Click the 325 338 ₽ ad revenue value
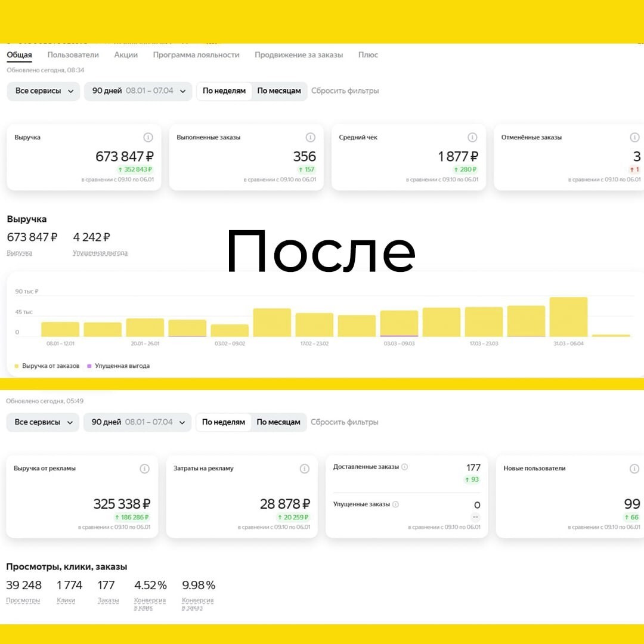 click(122, 504)
